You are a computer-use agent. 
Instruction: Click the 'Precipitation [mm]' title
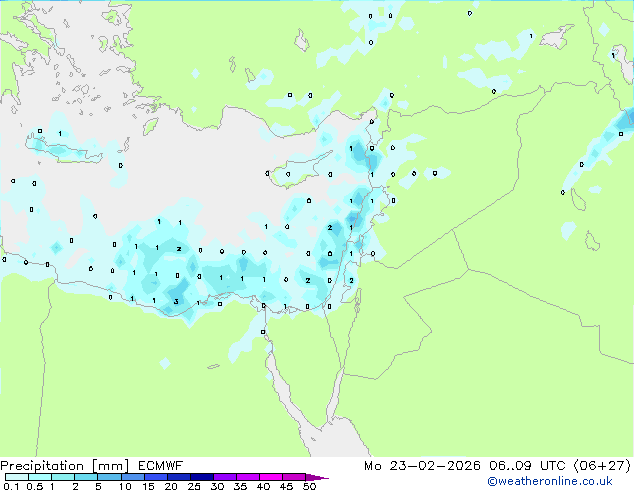click(x=64, y=466)
